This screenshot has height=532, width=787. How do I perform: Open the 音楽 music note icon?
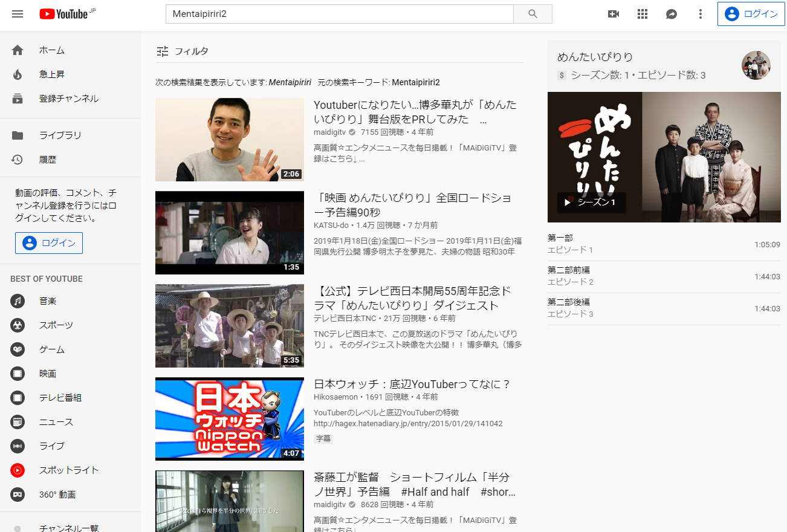[x=18, y=301]
